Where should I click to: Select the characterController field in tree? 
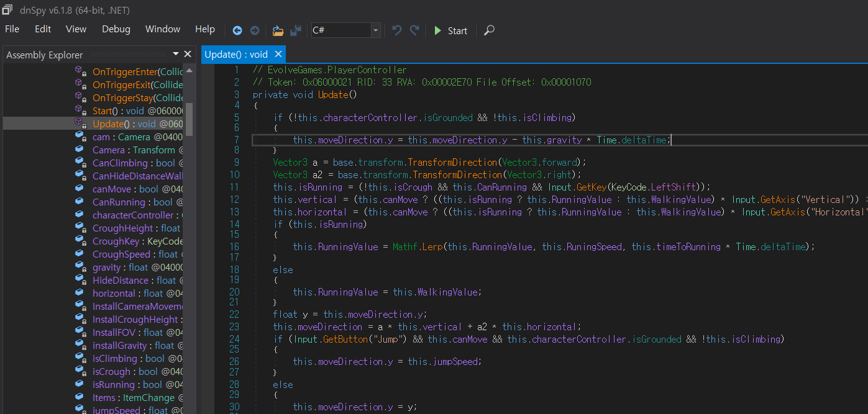133,215
